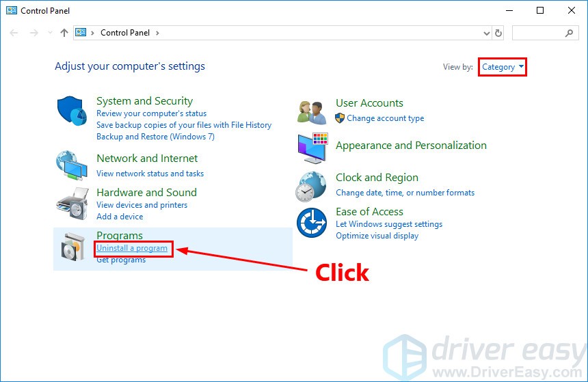Open the User Accounts people icon

[312, 113]
